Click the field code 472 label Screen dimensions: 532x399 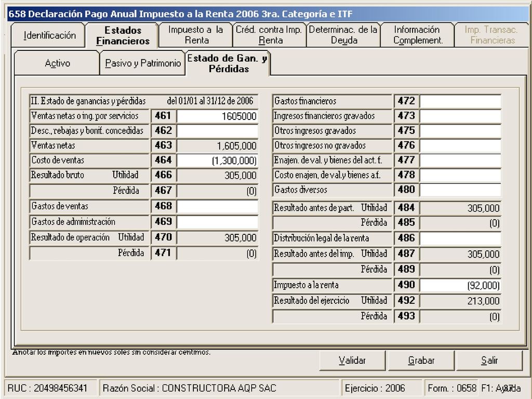click(406, 101)
